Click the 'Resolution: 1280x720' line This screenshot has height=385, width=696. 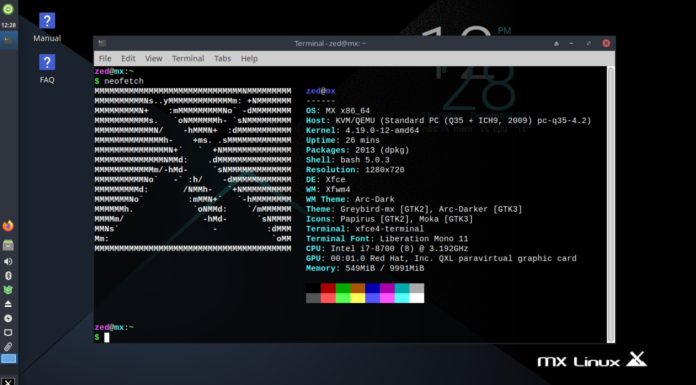coord(355,170)
